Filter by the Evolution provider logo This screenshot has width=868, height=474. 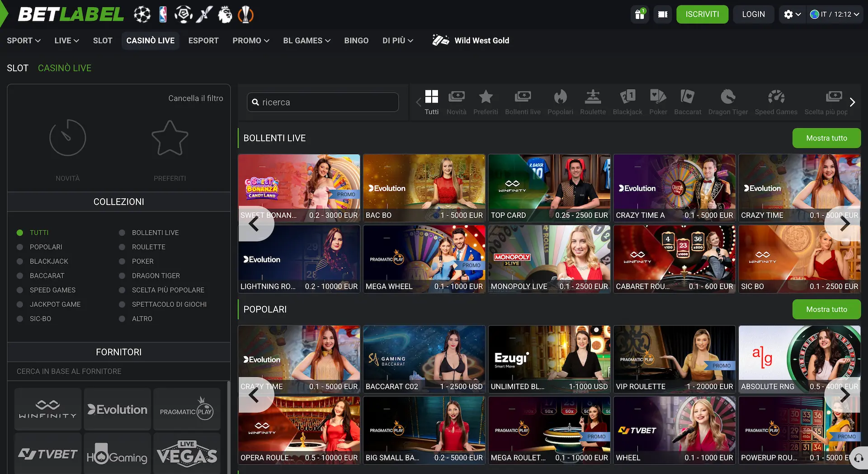[x=117, y=409]
